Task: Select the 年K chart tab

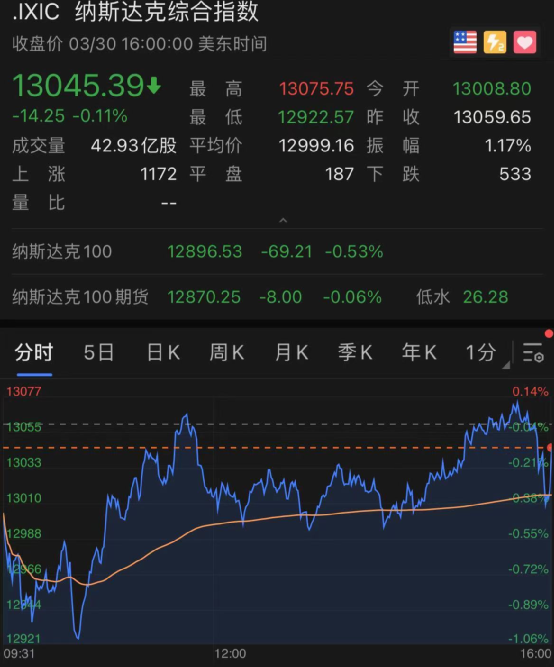Action: pyautogui.click(x=419, y=353)
